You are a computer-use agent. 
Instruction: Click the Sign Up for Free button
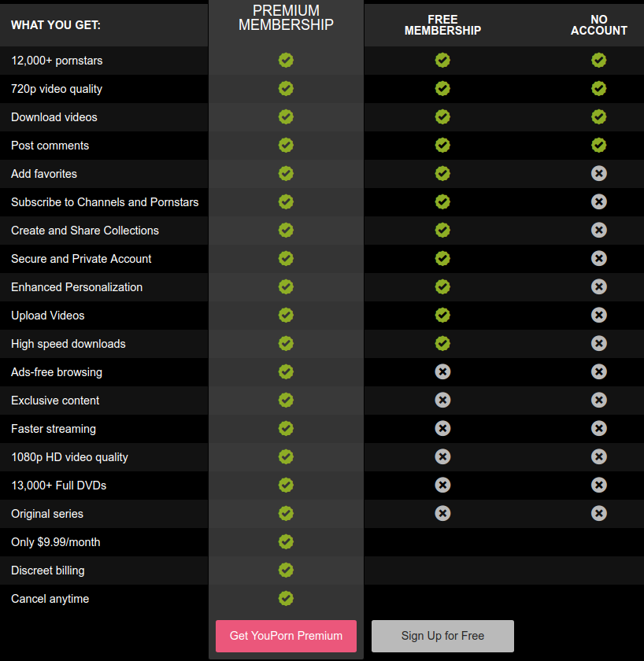pyautogui.click(x=442, y=636)
